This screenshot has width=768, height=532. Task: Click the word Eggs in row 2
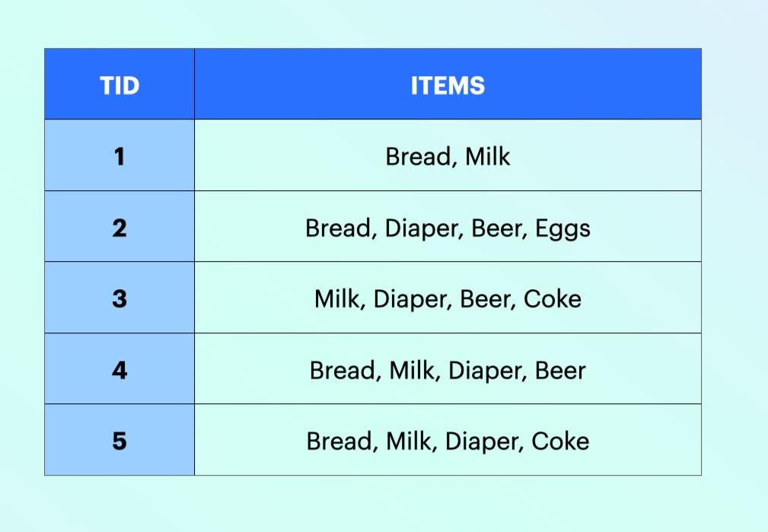point(562,229)
